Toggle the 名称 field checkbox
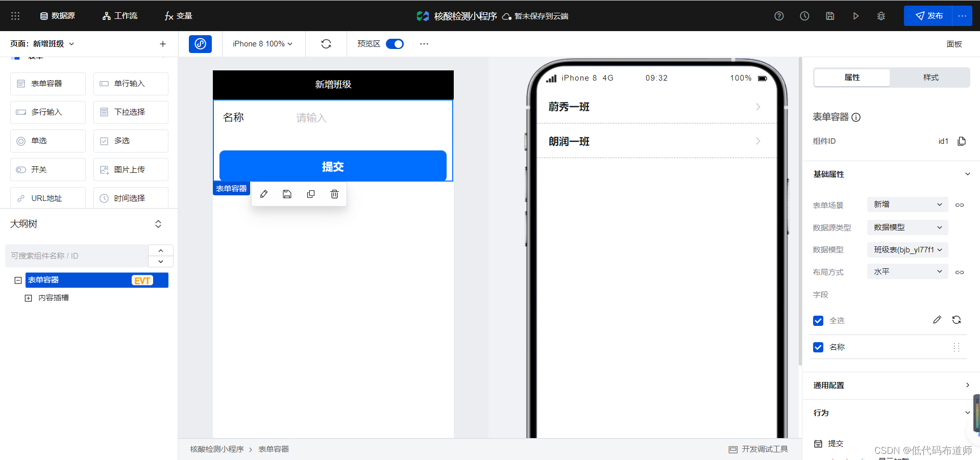This screenshot has height=460, width=980. tap(818, 347)
